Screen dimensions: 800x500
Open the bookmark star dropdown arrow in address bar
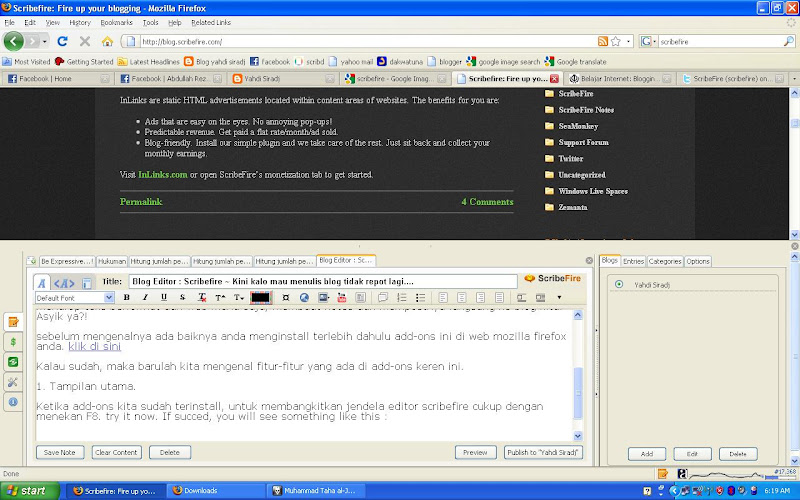pos(629,41)
